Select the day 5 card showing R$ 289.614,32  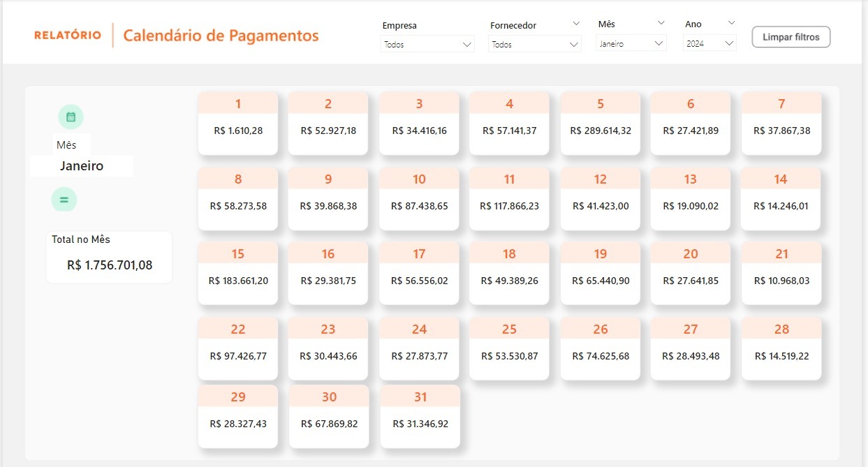(x=600, y=123)
